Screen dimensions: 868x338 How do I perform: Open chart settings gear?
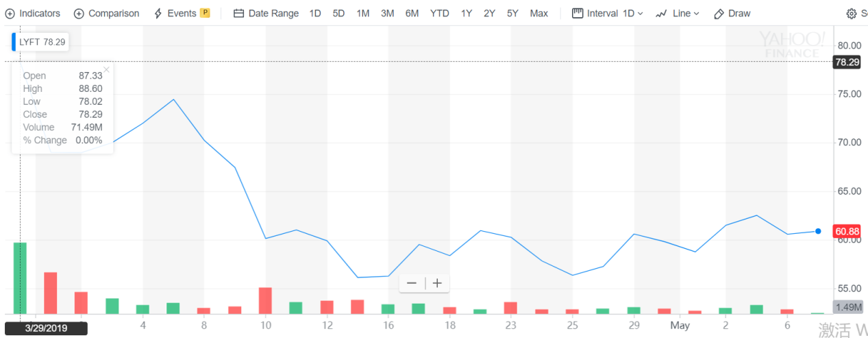[x=852, y=14]
